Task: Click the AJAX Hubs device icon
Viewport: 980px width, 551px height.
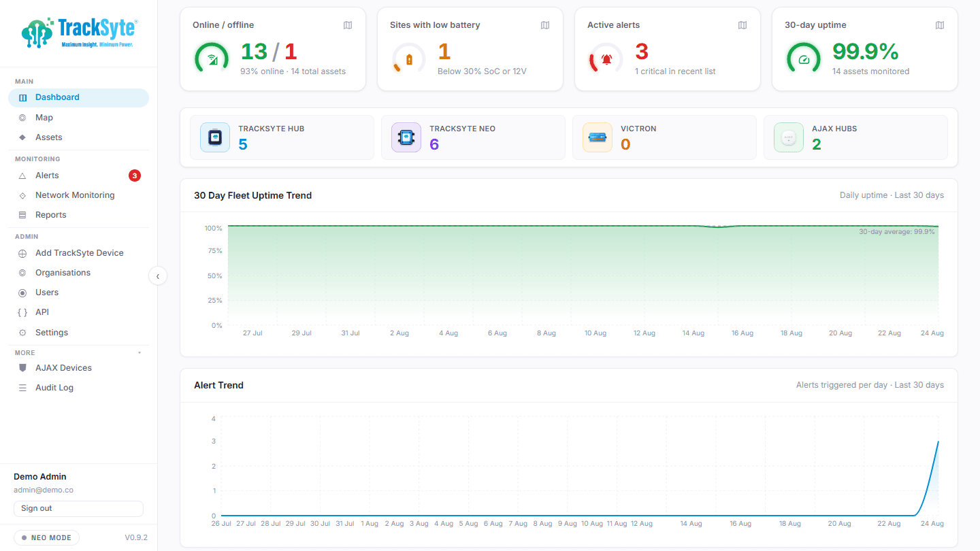Action: pos(789,137)
